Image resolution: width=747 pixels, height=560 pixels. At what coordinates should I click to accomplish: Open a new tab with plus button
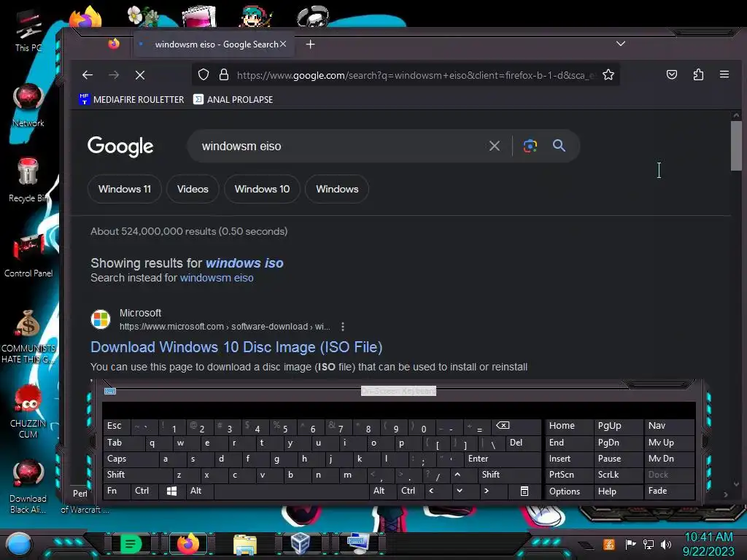(310, 44)
